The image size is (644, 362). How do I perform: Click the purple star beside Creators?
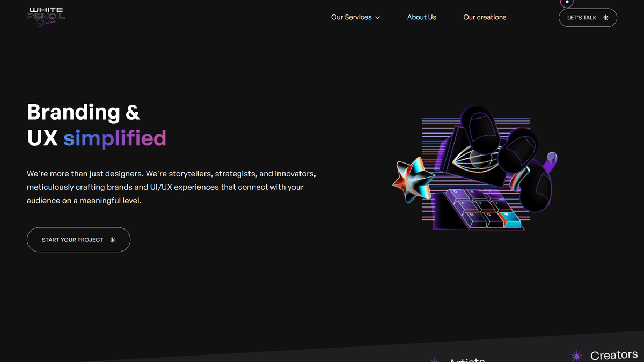click(x=576, y=356)
